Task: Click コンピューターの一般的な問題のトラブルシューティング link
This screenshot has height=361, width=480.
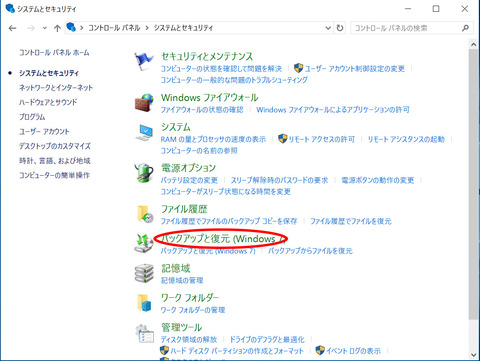Action: click(x=234, y=80)
